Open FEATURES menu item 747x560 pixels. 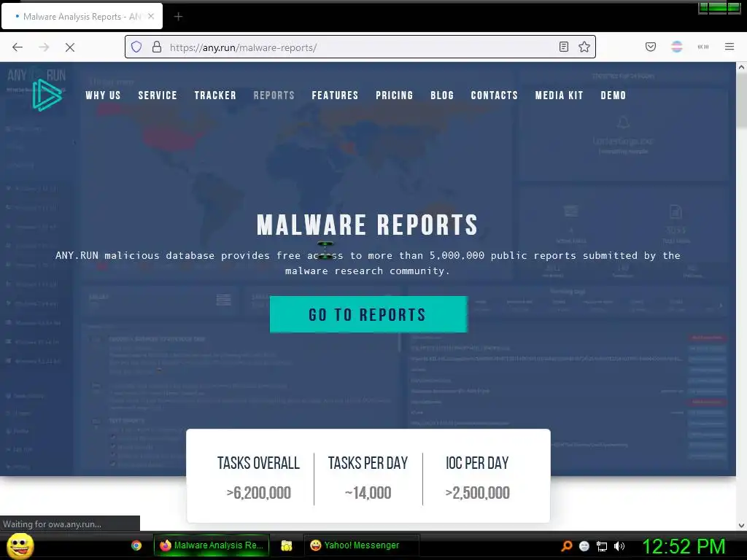click(335, 96)
